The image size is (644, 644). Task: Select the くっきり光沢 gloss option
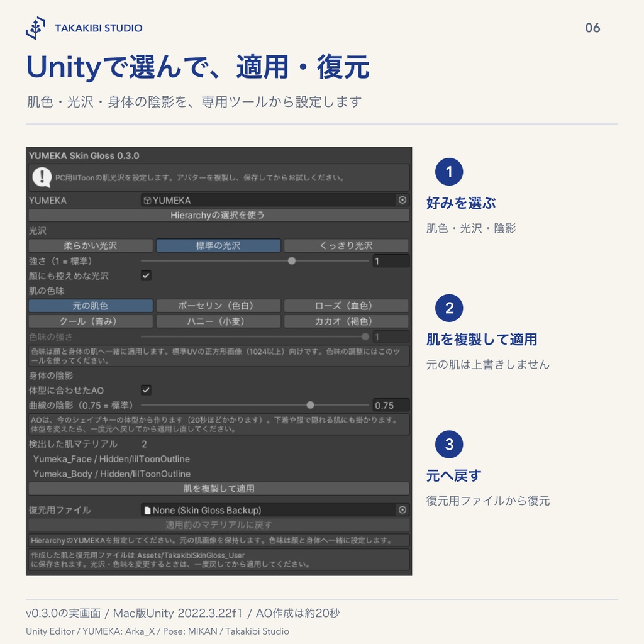tap(347, 246)
